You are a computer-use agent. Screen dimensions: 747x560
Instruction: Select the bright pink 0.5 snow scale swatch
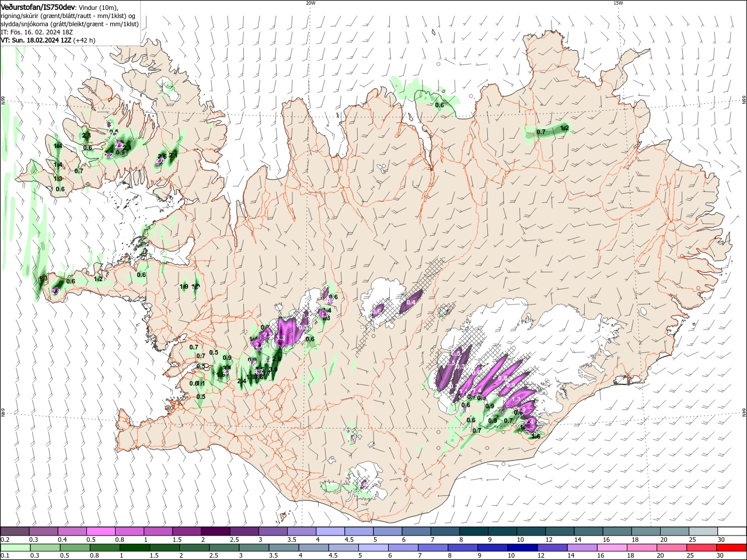click(100, 531)
